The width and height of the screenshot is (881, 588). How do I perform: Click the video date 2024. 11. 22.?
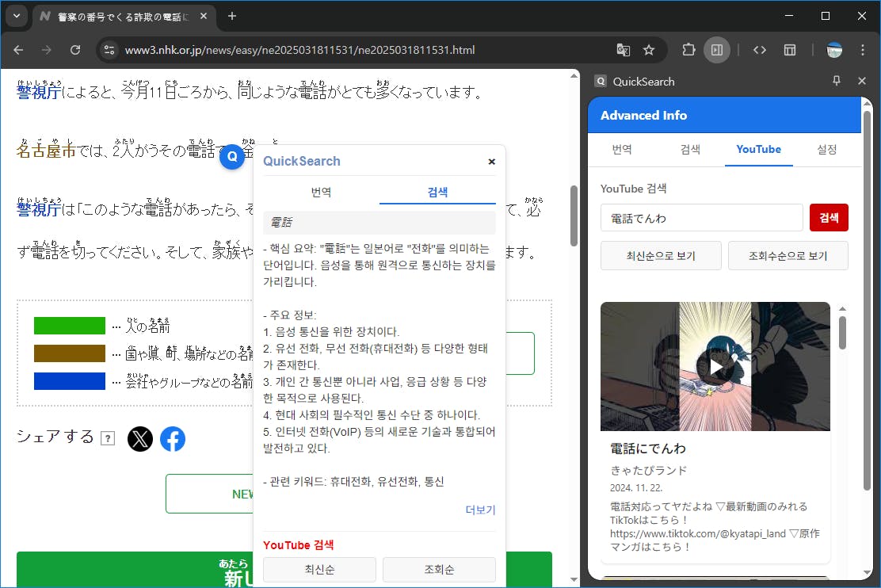636,488
